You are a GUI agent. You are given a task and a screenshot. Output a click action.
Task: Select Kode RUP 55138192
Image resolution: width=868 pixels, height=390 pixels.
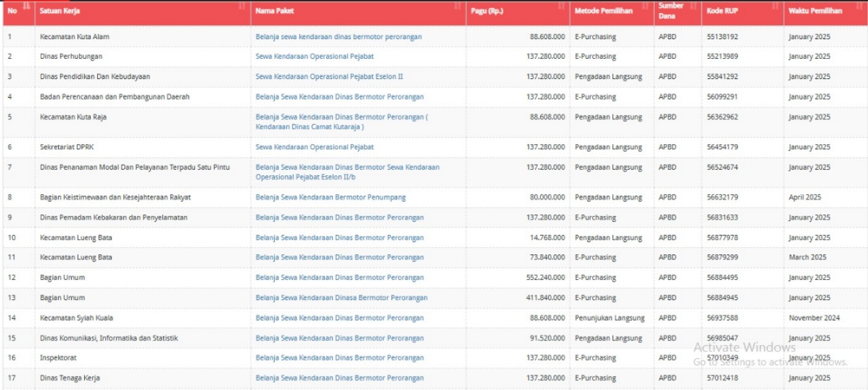click(x=723, y=37)
